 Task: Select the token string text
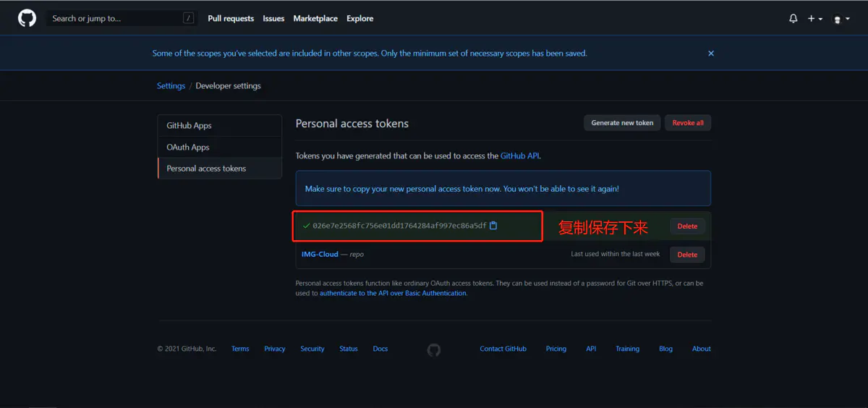pyautogui.click(x=400, y=226)
